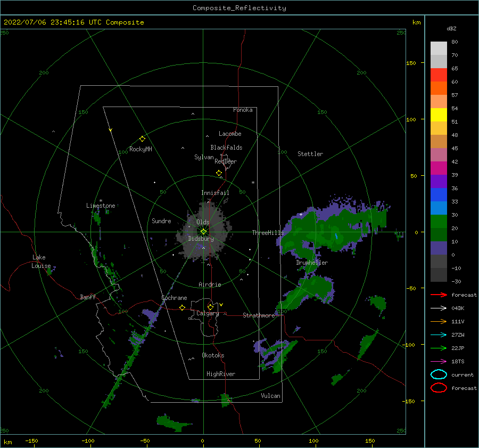Click the orange swatch between 60 and 57

439,88
